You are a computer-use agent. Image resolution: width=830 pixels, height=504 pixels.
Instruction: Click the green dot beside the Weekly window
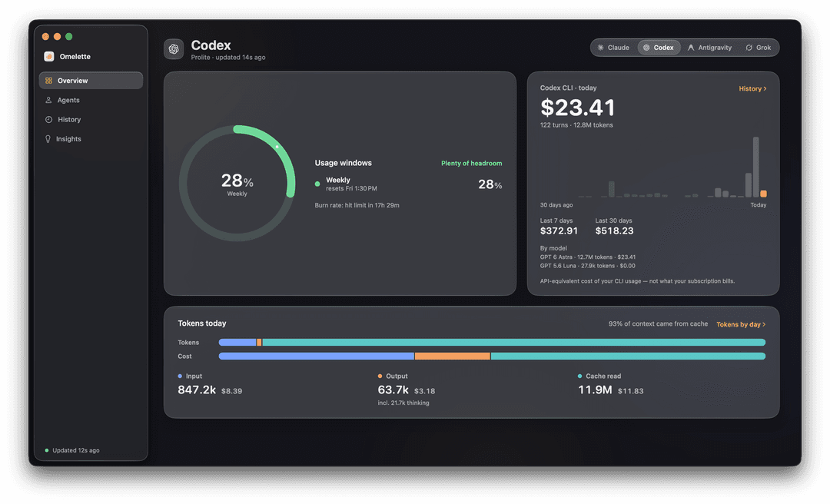(x=317, y=184)
